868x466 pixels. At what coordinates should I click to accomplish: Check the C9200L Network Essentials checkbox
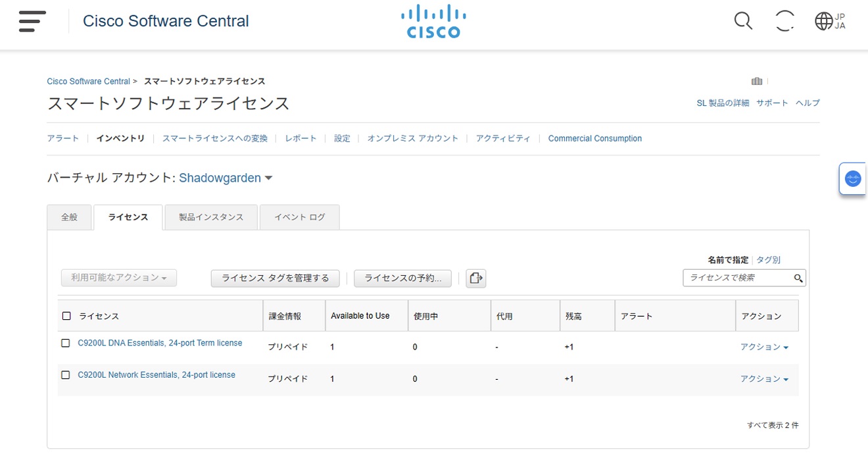(65, 375)
